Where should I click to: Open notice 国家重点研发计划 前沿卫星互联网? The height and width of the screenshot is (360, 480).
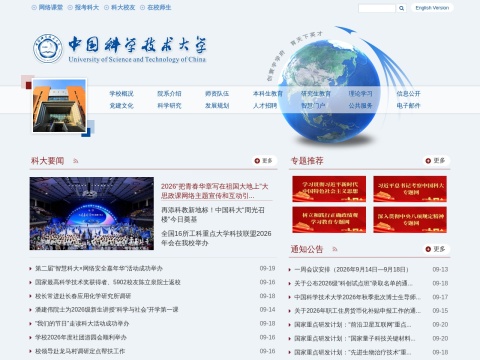coord(353,325)
